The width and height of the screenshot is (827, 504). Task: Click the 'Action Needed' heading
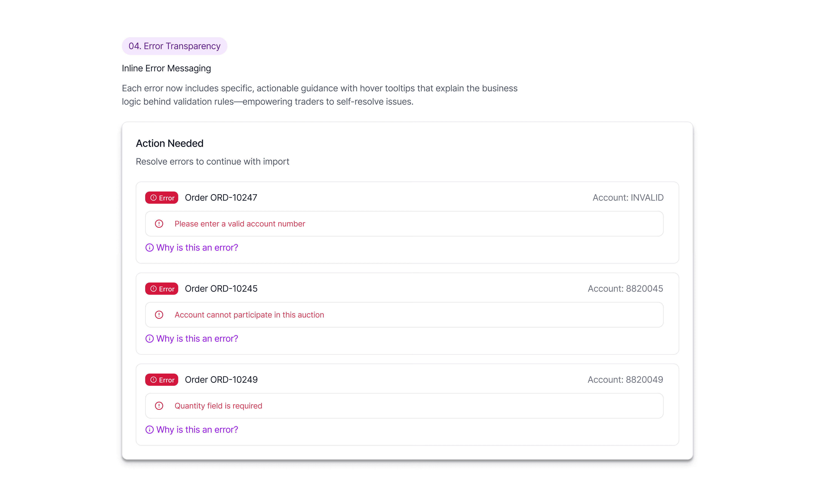click(170, 143)
